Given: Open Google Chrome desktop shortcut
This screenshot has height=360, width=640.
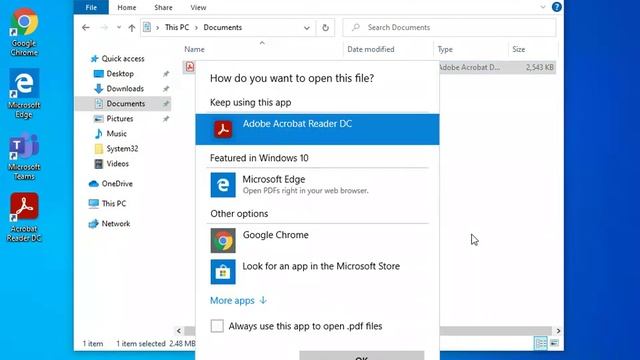Looking at the screenshot, I should (x=24, y=32).
